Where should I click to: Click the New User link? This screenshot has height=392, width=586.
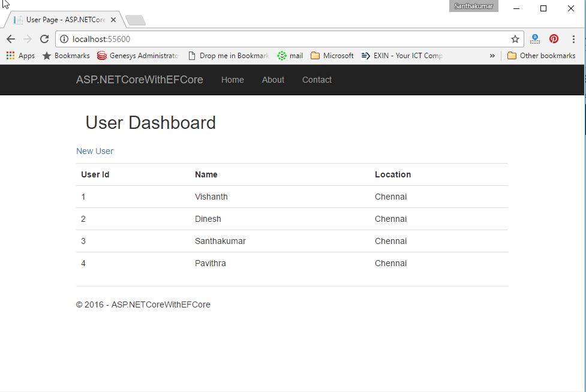click(x=94, y=151)
